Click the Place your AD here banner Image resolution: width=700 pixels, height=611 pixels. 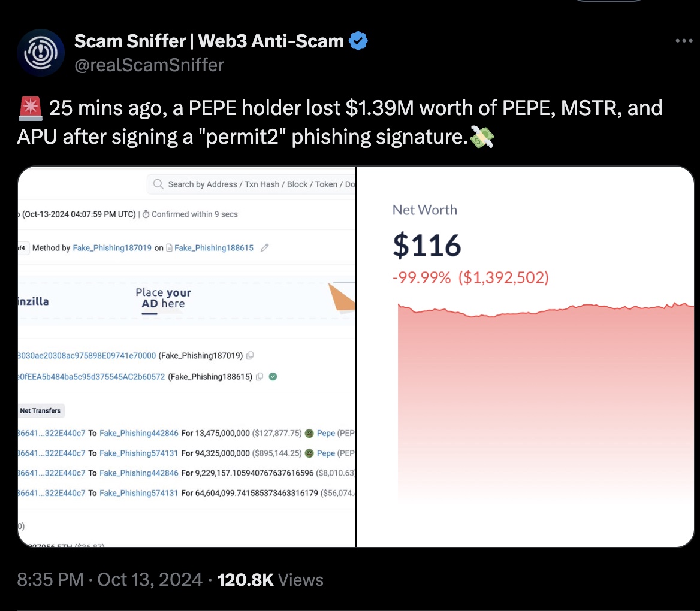click(163, 298)
